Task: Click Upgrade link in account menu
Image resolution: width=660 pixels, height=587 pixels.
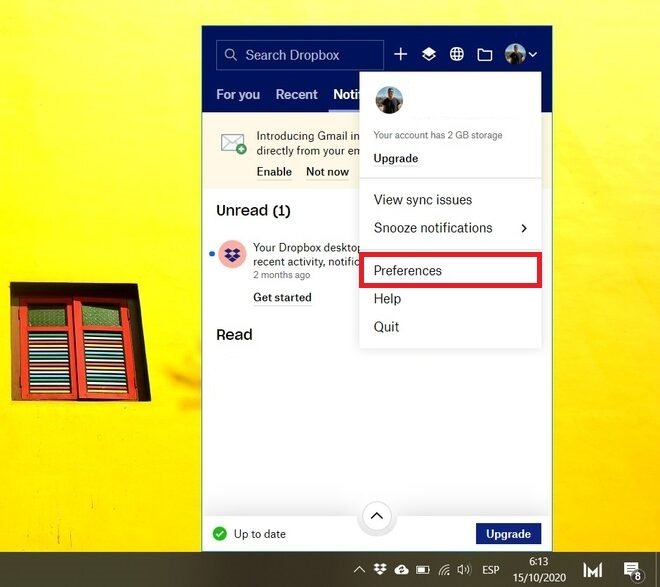Action: click(x=396, y=158)
